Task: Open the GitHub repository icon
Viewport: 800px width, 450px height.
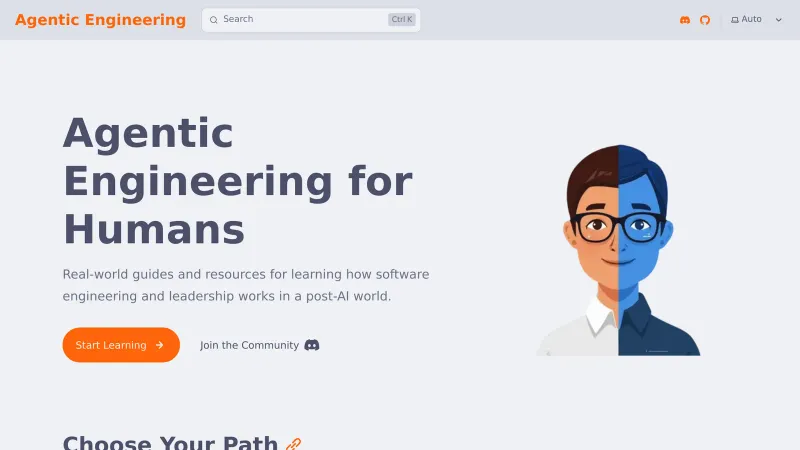Action: [705, 20]
